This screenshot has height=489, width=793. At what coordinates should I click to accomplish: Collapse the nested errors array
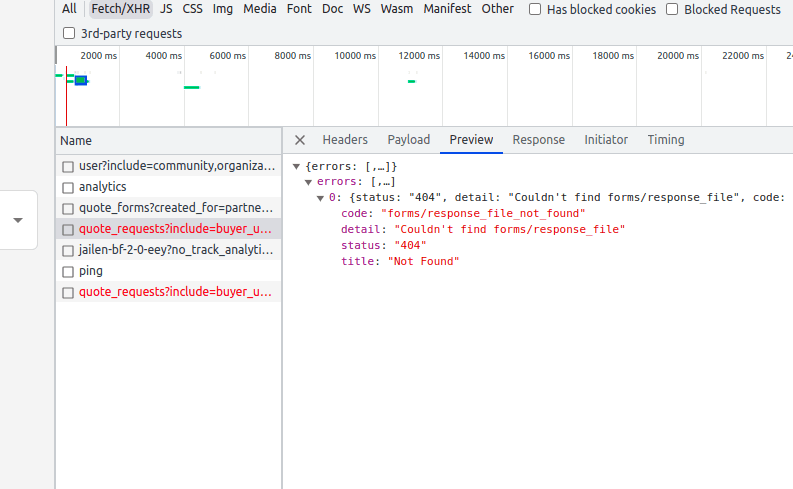coord(309,182)
